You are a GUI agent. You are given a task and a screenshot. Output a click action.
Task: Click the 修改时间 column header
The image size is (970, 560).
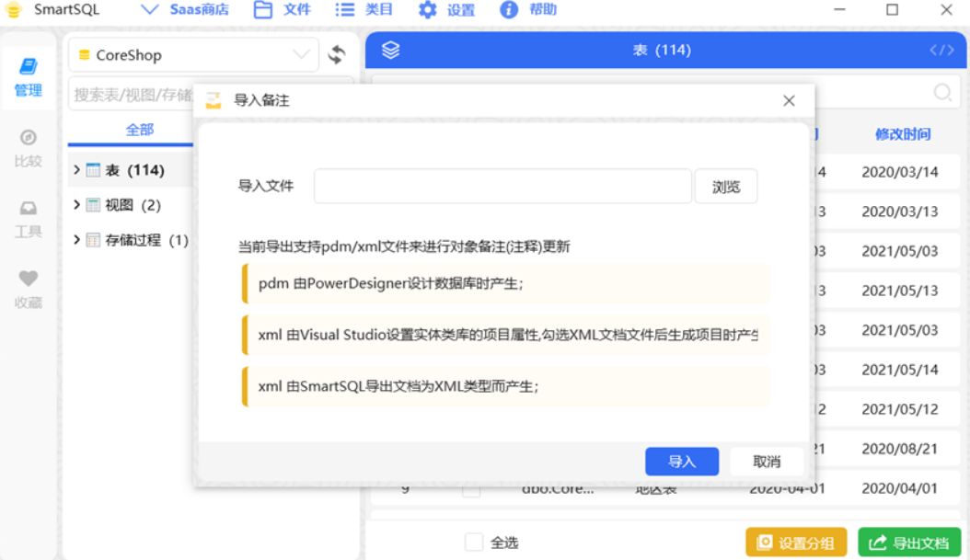pyautogui.click(x=903, y=134)
